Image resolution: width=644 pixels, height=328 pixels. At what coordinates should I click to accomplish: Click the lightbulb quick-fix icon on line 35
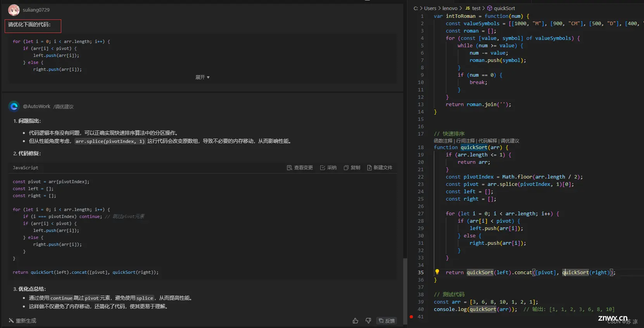[x=437, y=272]
